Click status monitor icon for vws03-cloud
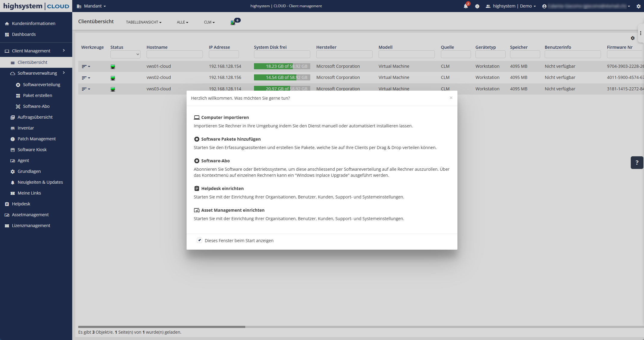 pos(113,89)
